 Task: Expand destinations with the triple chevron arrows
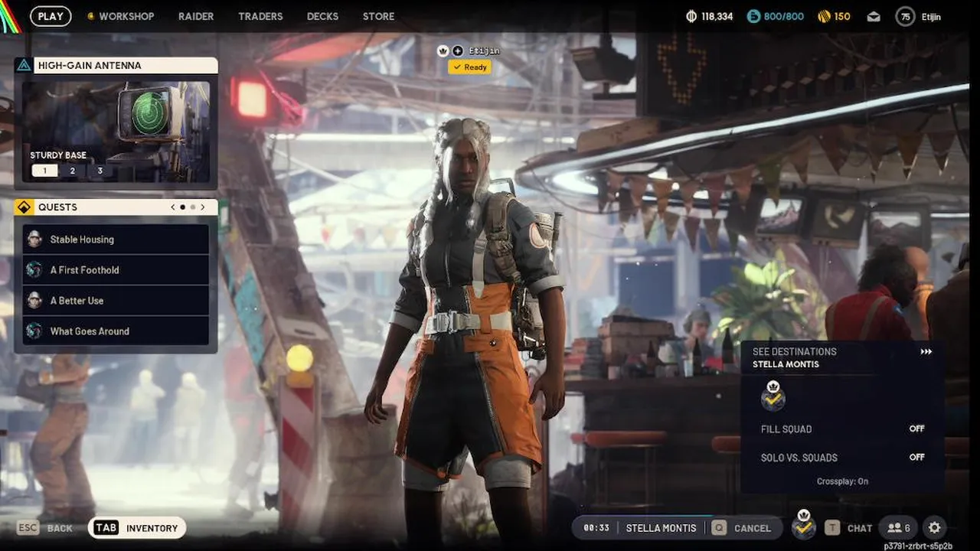926,352
